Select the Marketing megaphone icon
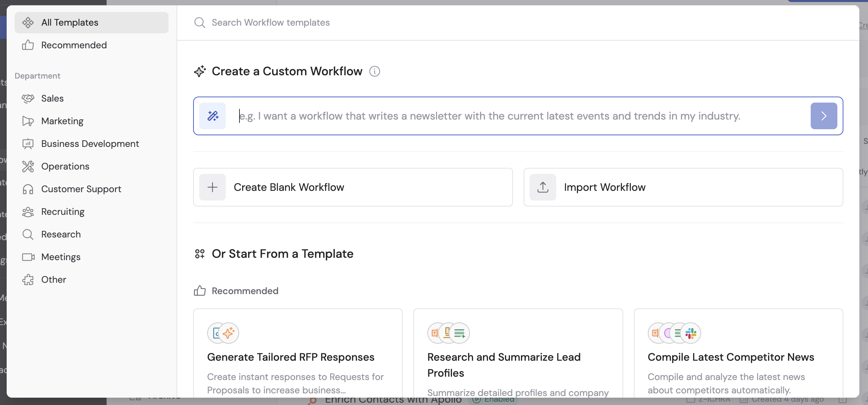The height and width of the screenshot is (405, 868). tap(28, 121)
